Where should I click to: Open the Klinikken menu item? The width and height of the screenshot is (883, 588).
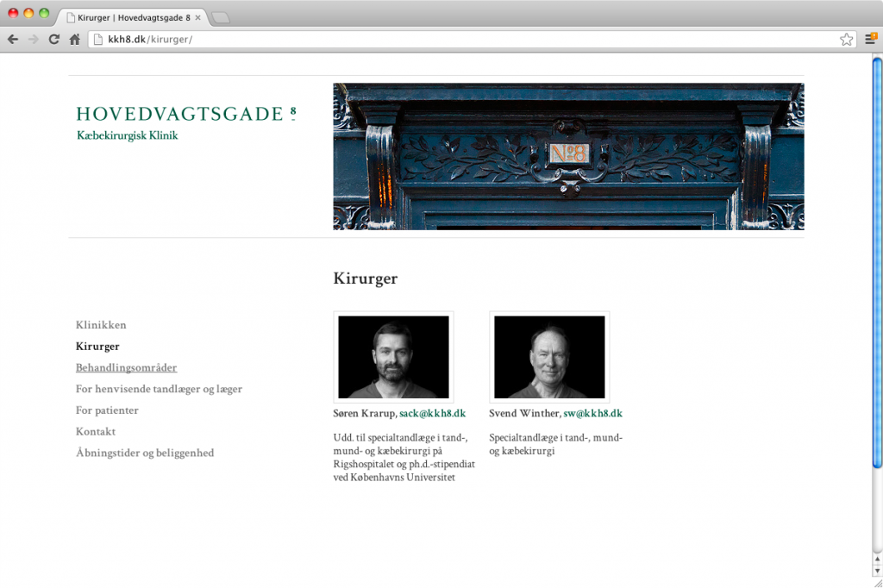click(x=101, y=325)
